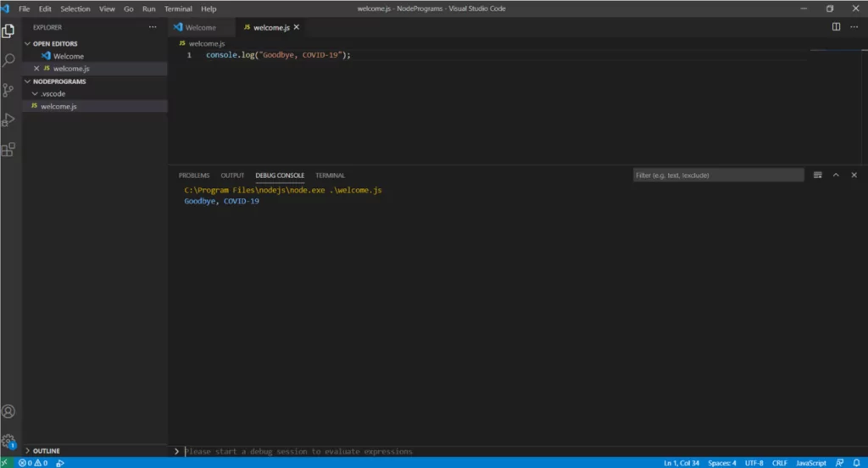Image resolution: width=868 pixels, height=468 pixels.
Task: Clear the debug console output
Action: click(x=818, y=175)
